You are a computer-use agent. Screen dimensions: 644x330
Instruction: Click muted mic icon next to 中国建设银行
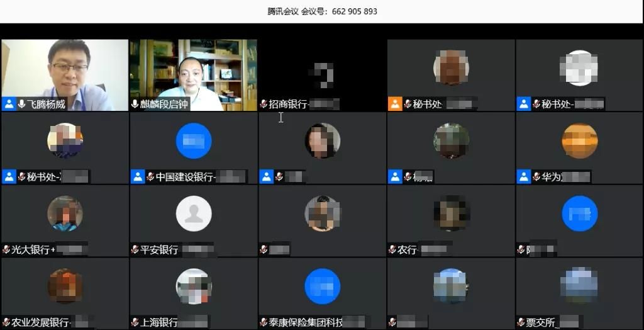coord(150,177)
